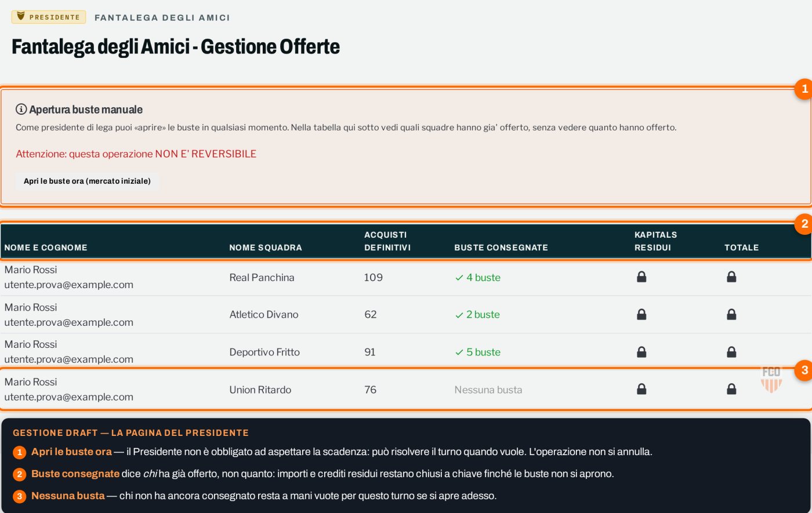Click the NON E' REVERSIBILE warning text
Screen dimensions: 812x513
pos(206,154)
